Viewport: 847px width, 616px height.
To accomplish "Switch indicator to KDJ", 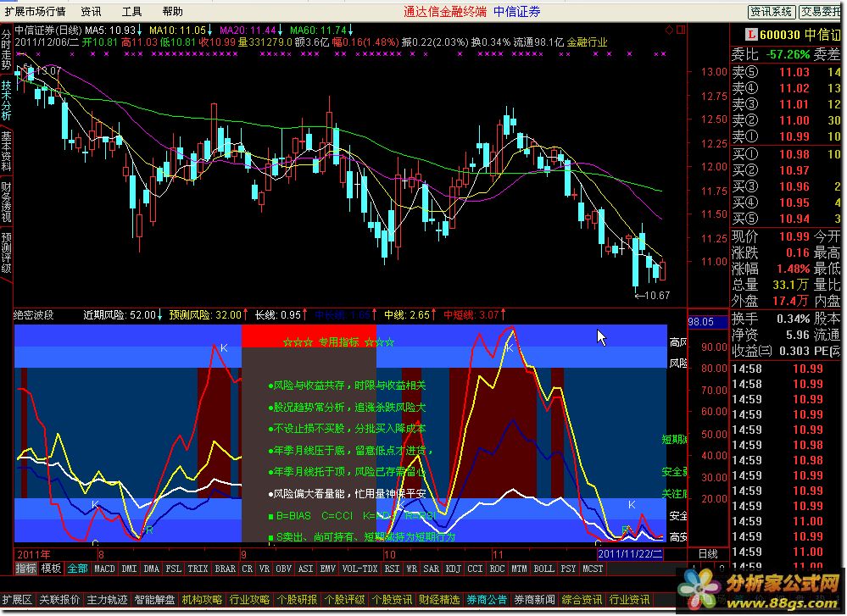I will (454, 569).
